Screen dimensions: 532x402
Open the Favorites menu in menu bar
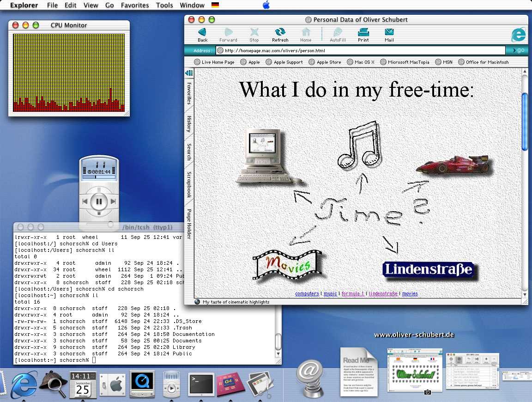coord(135,5)
